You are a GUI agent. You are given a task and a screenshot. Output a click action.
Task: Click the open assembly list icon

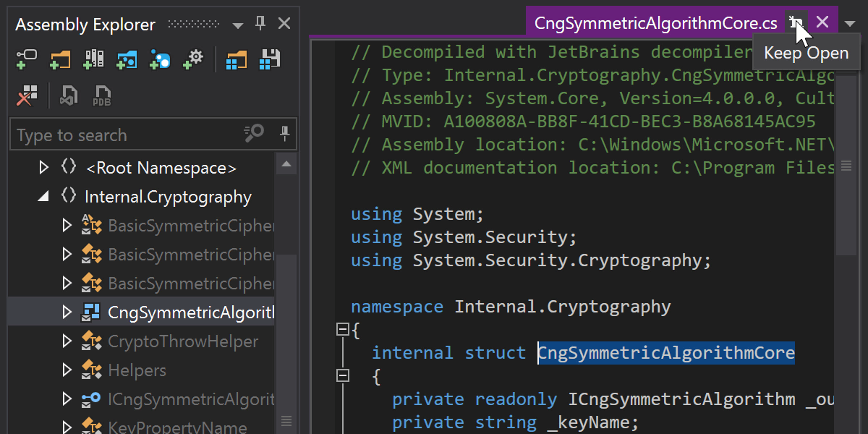235,59
